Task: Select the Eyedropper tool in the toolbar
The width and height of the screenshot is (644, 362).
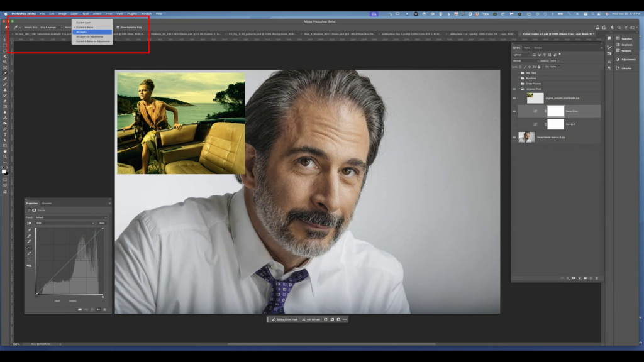Action: pos(5,73)
